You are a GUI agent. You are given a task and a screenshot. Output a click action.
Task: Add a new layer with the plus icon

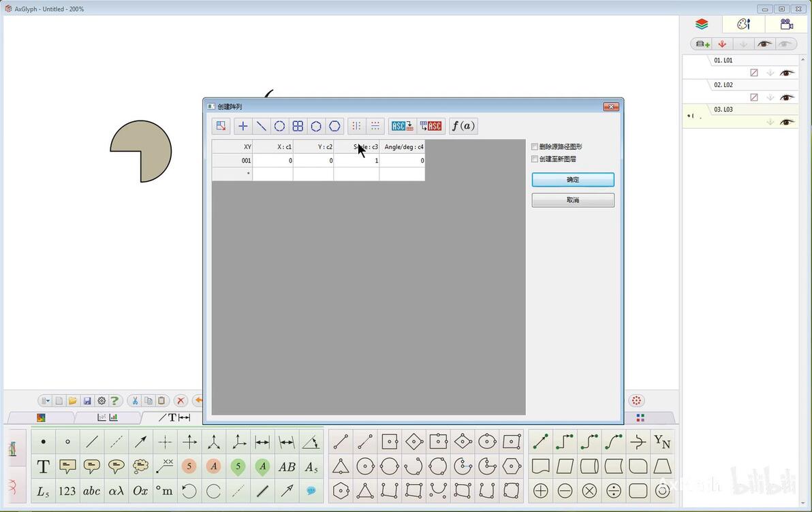(703, 44)
